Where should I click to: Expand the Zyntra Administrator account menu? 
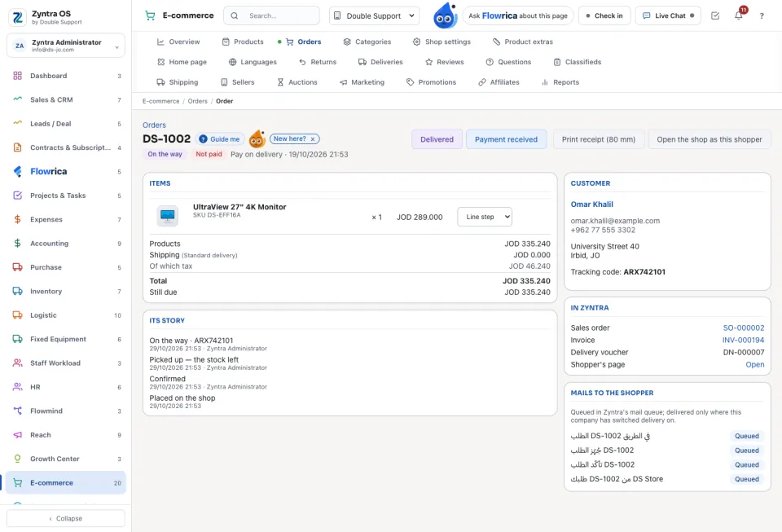[66, 46]
